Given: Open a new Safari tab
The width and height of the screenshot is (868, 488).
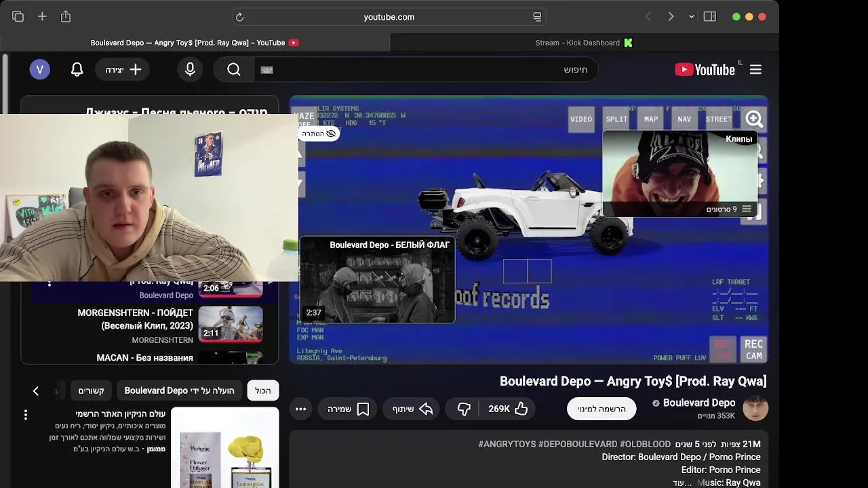Looking at the screenshot, I should pyautogui.click(x=42, y=16).
